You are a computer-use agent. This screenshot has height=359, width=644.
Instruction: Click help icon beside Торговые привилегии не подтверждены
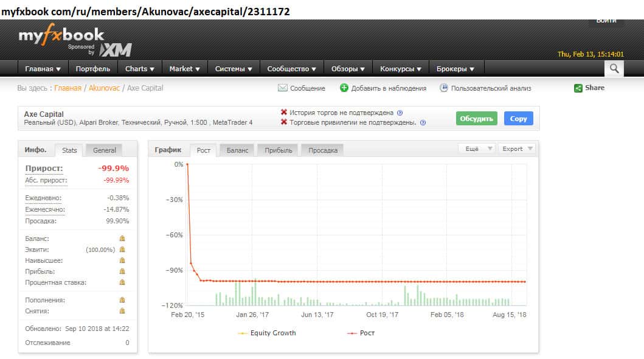point(423,122)
